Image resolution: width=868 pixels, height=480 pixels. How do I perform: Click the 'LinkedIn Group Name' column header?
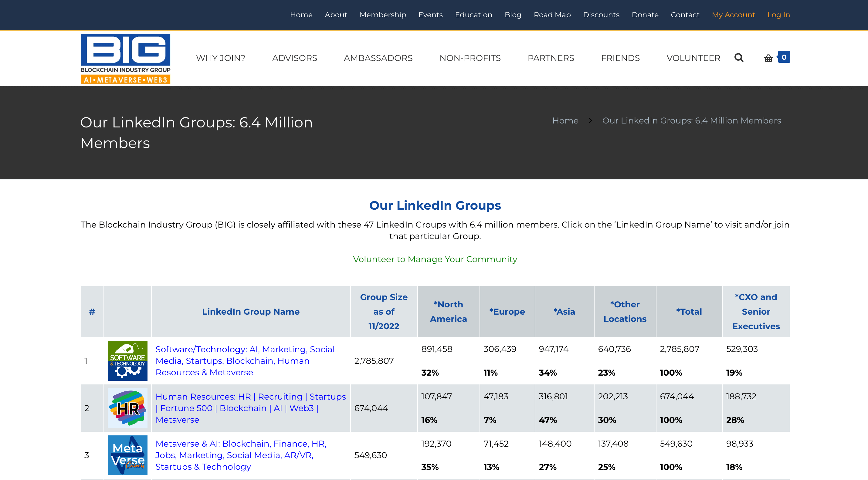click(251, 312)
